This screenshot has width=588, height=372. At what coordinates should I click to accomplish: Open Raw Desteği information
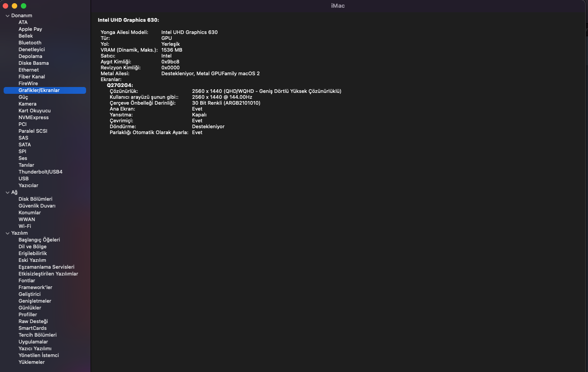33,321
